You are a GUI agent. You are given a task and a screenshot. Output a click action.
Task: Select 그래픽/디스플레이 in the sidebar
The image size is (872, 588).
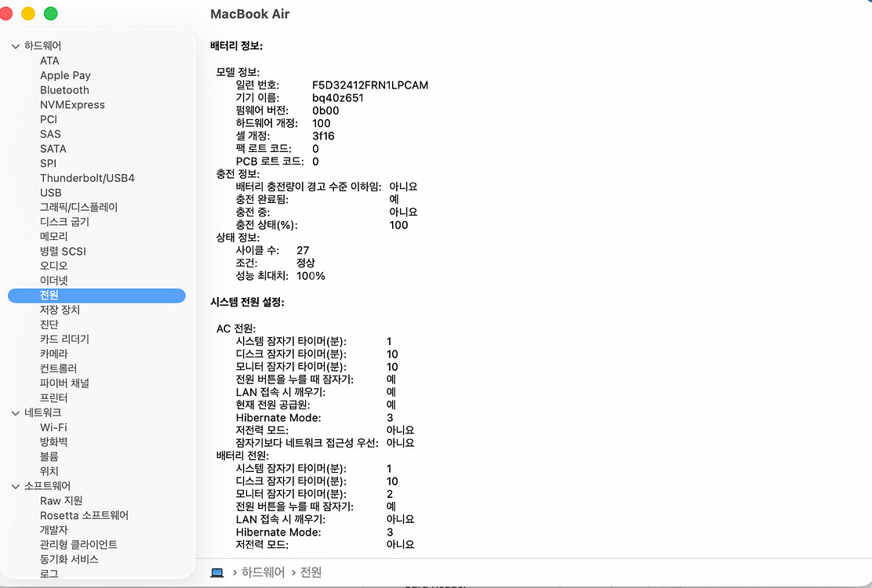[83, 206]
